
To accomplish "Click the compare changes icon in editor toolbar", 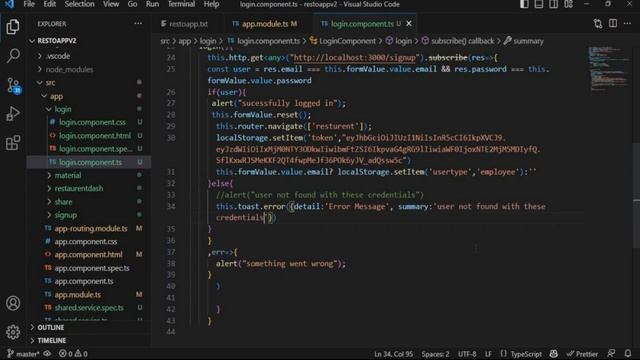I will 598,24.
